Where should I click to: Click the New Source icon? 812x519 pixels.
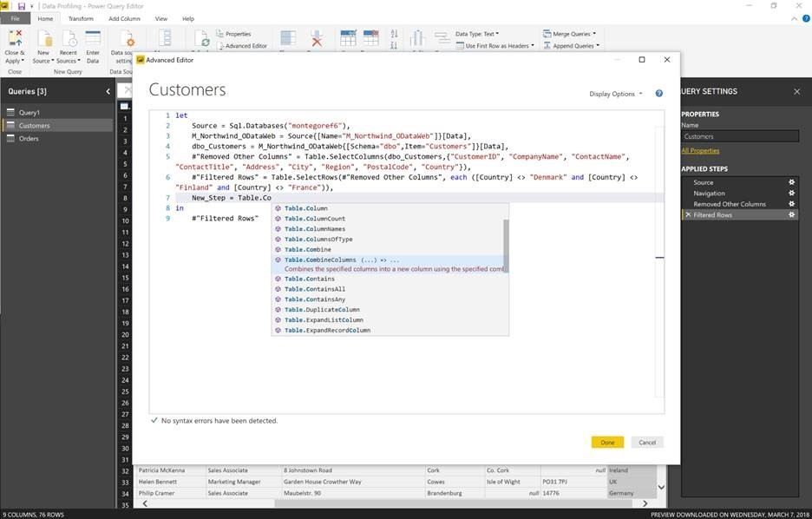[44, 38]
